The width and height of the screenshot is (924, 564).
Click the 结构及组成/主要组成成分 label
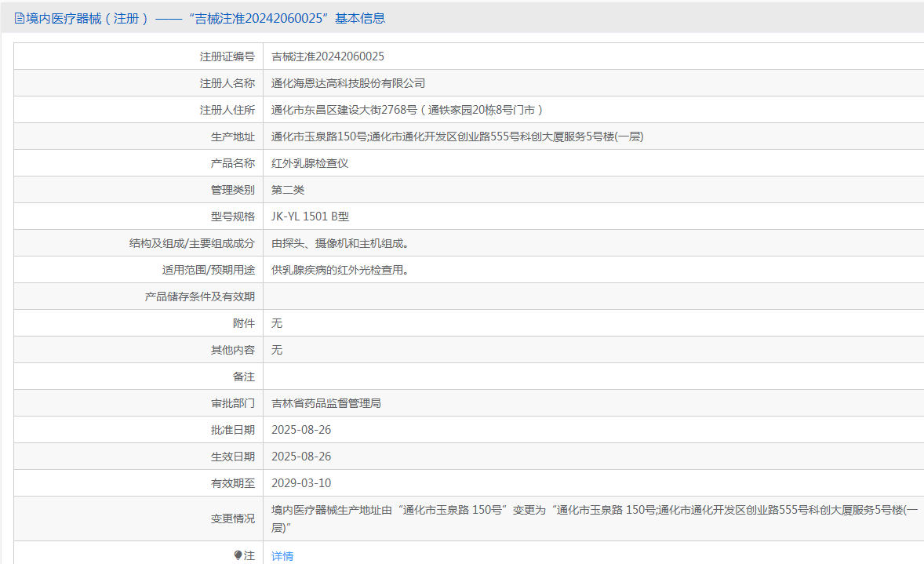[192, 243]
